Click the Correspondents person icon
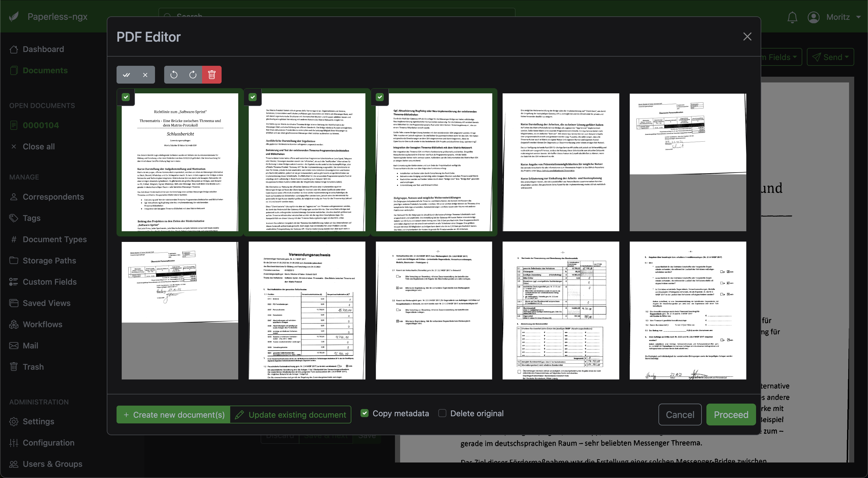This screenshot has height=478, width=868. [x=14, y=197]
